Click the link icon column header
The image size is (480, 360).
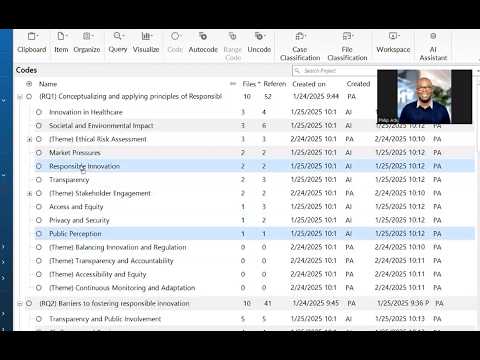(233, 84)
